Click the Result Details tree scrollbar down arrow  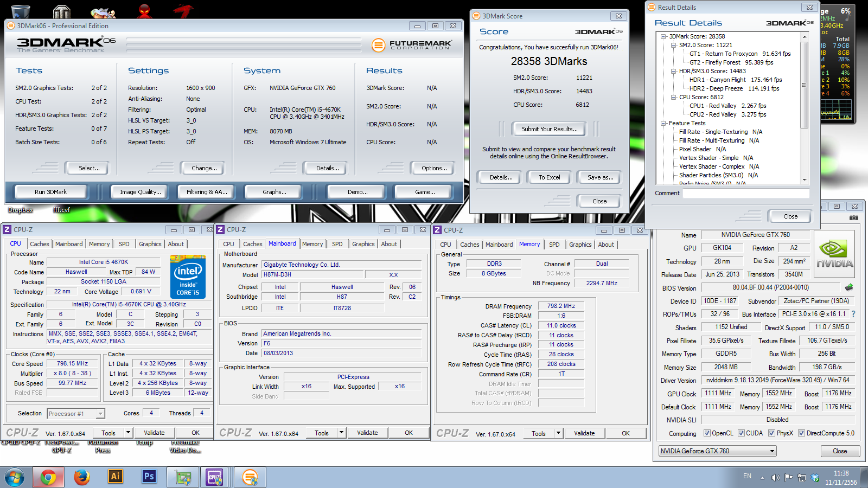[x=805, y=179]
